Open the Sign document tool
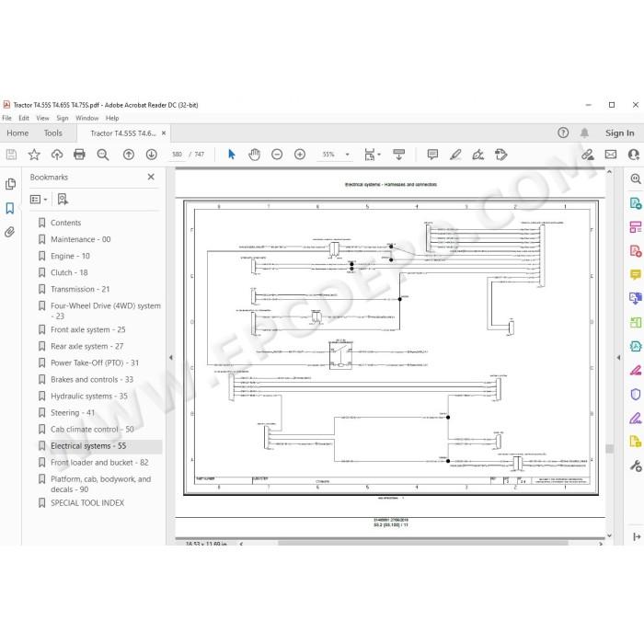Screen dimensions: 644x644 477,155
